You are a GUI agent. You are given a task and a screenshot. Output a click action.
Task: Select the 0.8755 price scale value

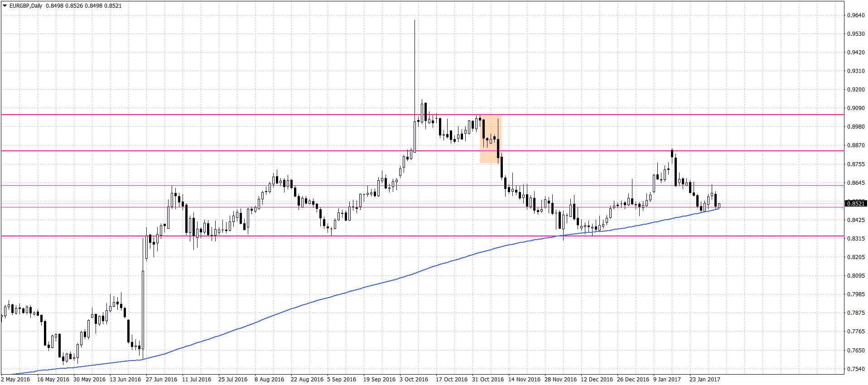click(x=856, y=164)
